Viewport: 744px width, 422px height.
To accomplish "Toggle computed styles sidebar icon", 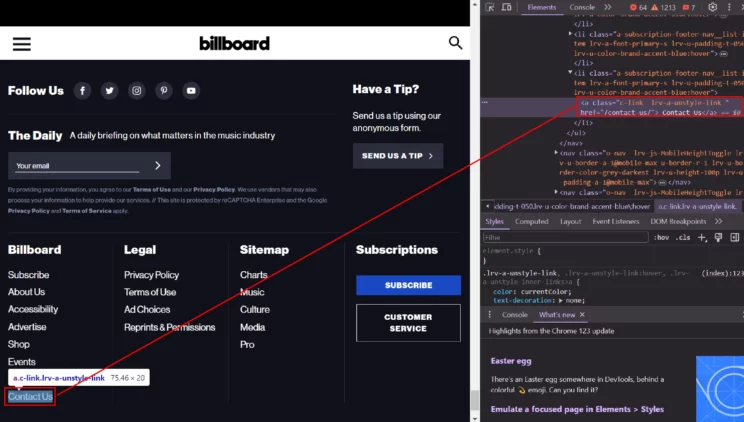I will [x=735, y=237].
